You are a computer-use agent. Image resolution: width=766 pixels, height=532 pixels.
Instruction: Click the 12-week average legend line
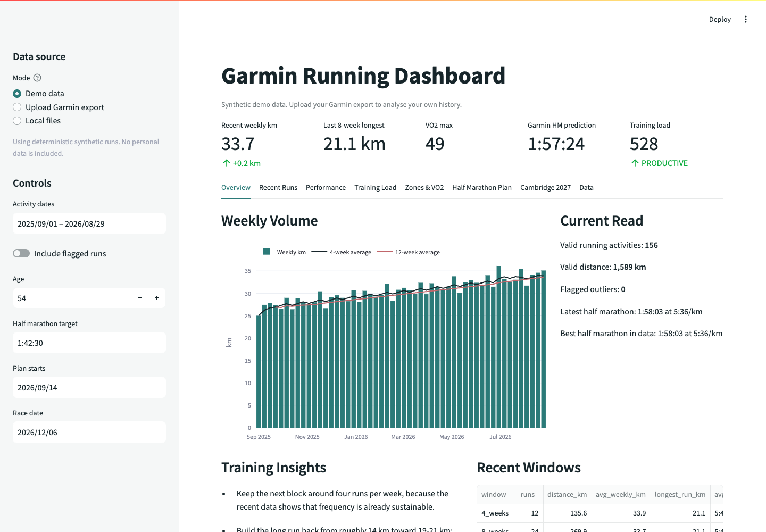[385, 252]
